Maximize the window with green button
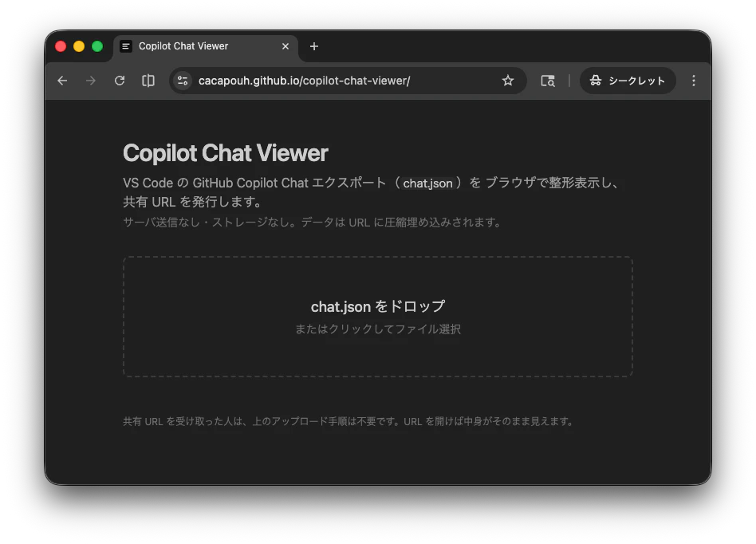Viewport: 756px width, 544px height. [97, 46]
